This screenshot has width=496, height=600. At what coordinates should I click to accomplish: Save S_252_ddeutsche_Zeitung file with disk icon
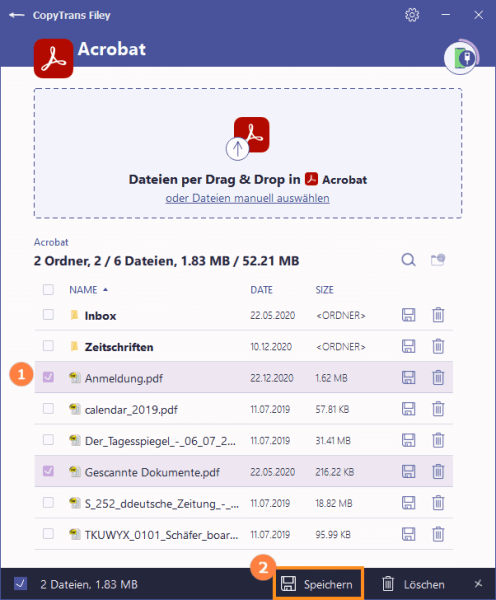pos(408,503)
